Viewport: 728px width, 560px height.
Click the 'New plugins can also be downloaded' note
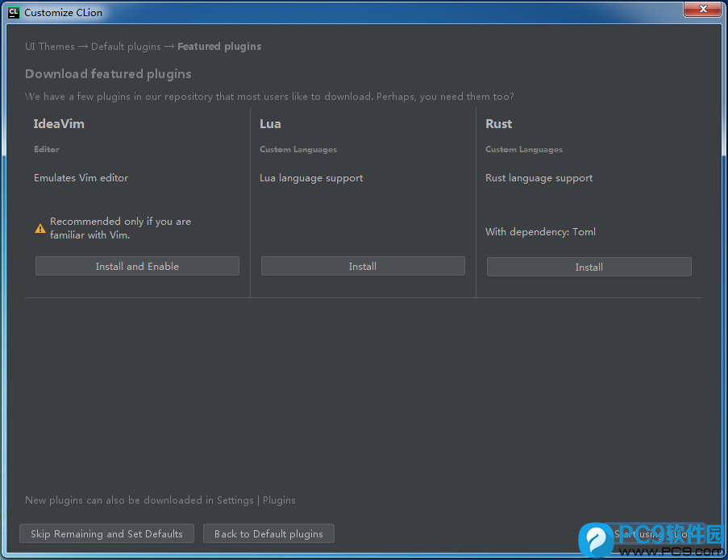[160, 500]
